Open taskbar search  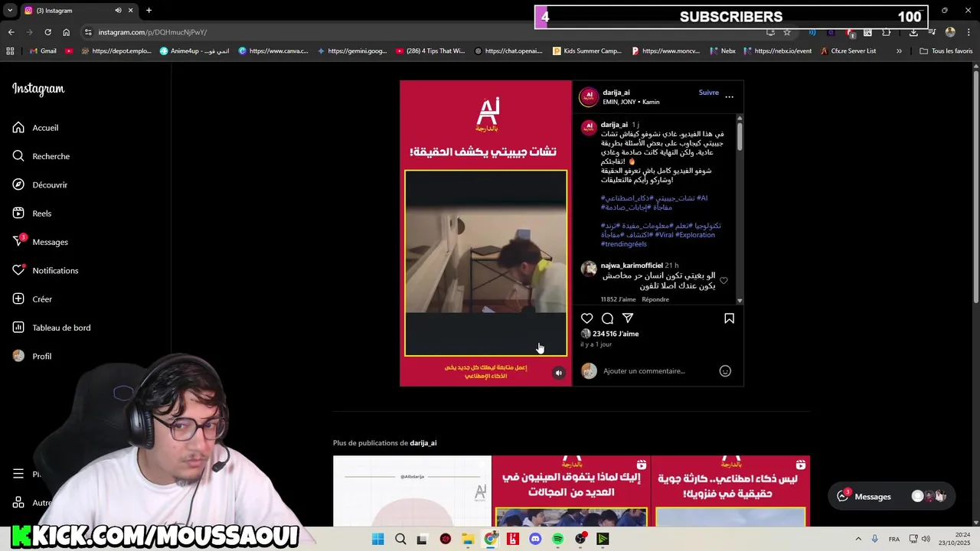coord(400,540)
